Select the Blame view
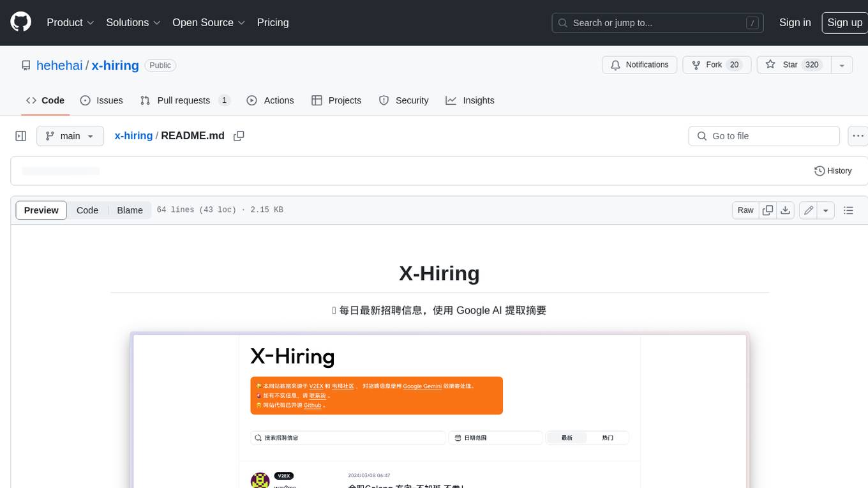The width and height of the screenshot is (868, 488). point(130,210)
